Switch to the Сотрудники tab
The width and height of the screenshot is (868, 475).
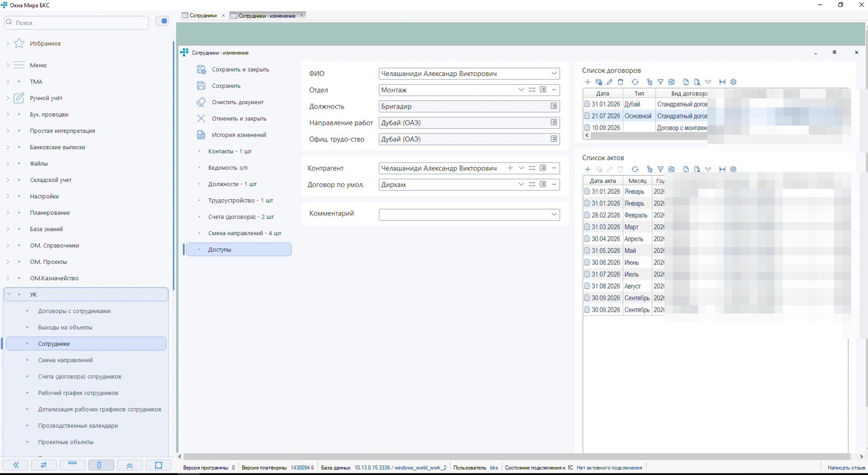pos(203,16)
